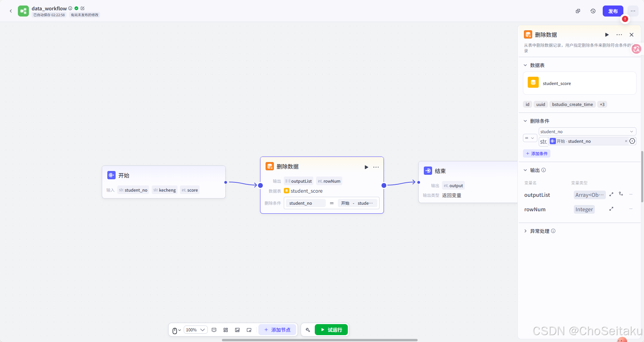
Task: Collapse the 删除条件 section
Action: tap(525, 121)
